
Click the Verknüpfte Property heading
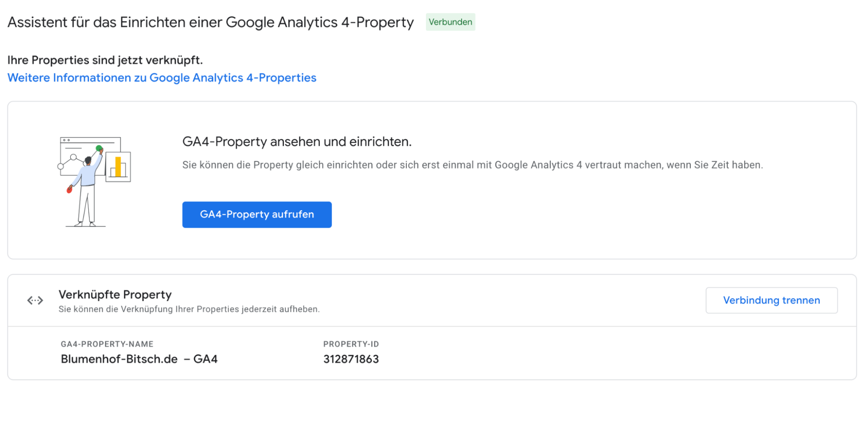115,295
